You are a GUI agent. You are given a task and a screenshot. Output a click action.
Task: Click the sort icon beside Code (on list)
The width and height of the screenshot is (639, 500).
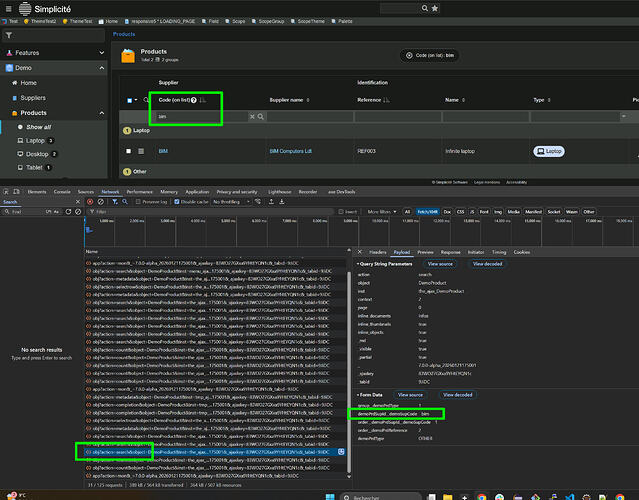point(203,100)
